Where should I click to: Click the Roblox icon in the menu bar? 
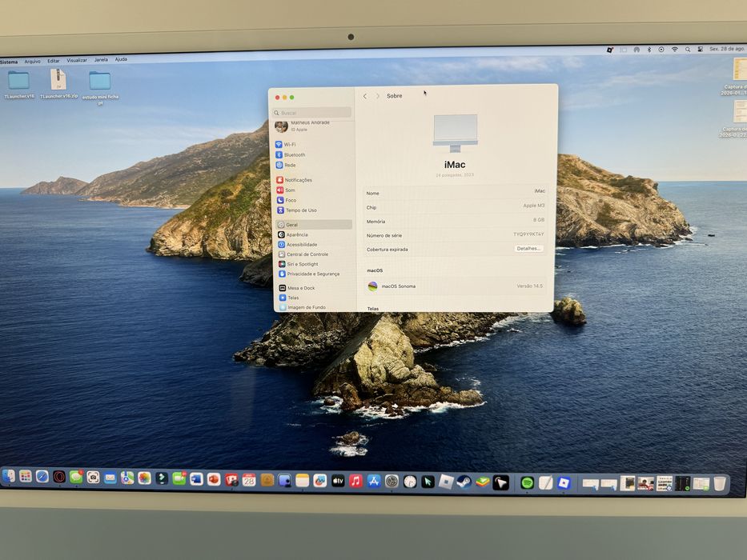pyautogui.click(x=609, y=50)
